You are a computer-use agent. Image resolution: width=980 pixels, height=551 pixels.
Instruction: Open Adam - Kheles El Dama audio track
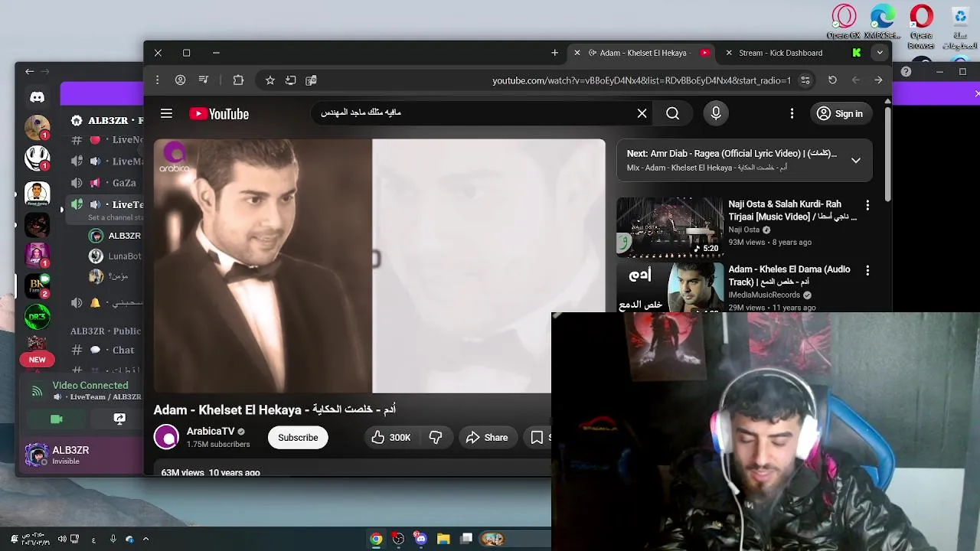coord(789,275)
